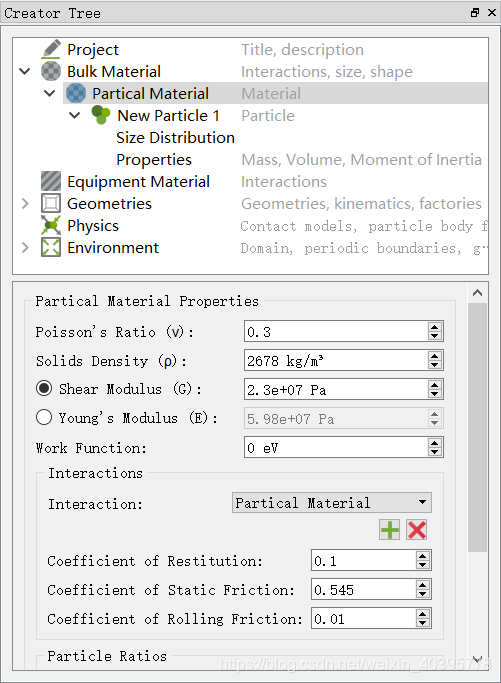501x683 pixels.
Task: Select the Young's Modulus (E) radio button
Action: tap(44, 417)
